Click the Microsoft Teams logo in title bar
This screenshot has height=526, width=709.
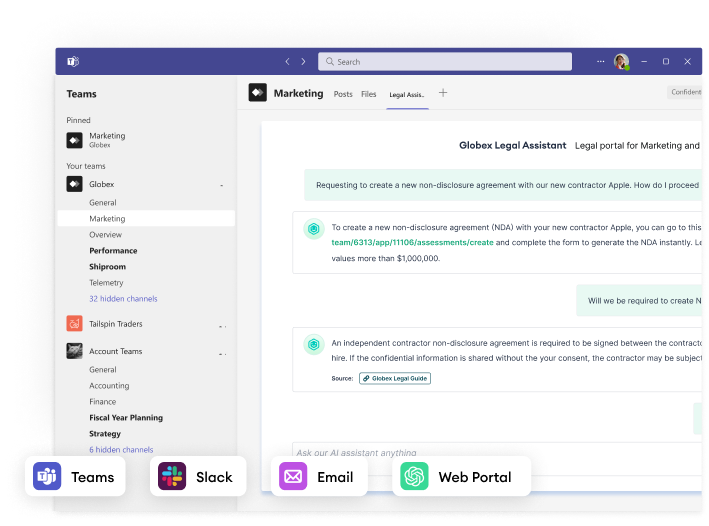73,61
